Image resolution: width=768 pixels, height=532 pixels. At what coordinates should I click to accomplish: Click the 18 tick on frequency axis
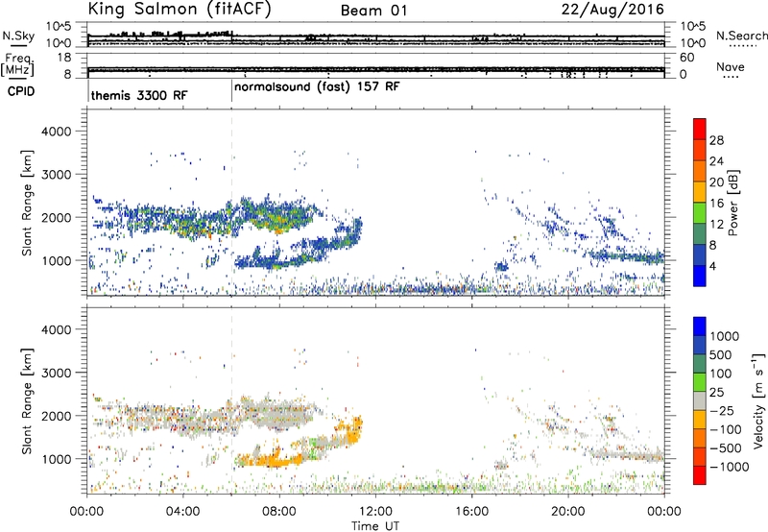click(x=64, y=58)
